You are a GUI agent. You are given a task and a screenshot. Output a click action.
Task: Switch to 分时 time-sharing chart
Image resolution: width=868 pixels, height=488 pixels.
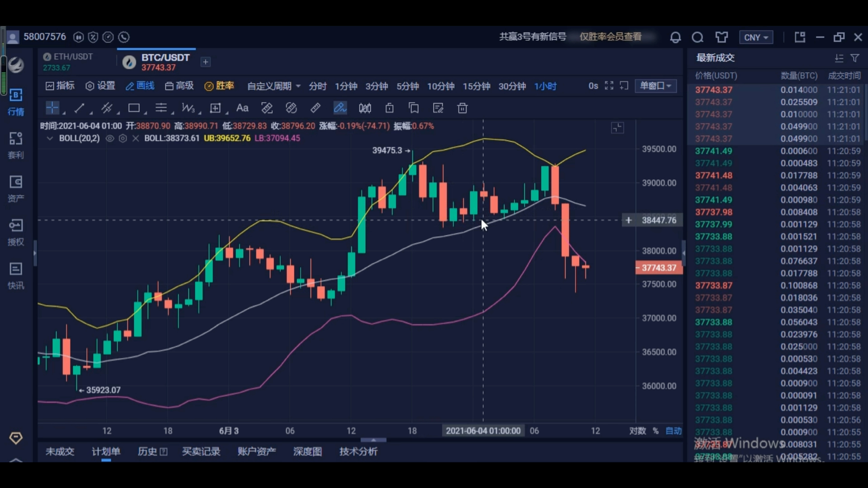click(x=317, y=86)
